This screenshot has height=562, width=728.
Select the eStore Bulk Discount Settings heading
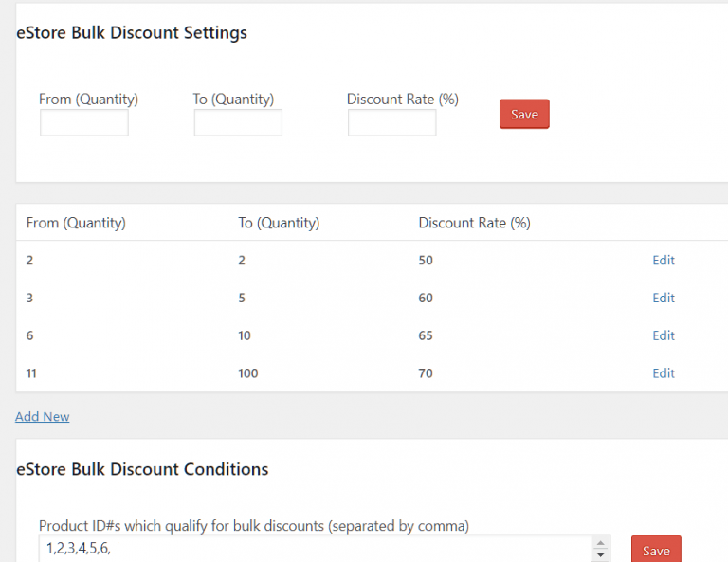132,33
